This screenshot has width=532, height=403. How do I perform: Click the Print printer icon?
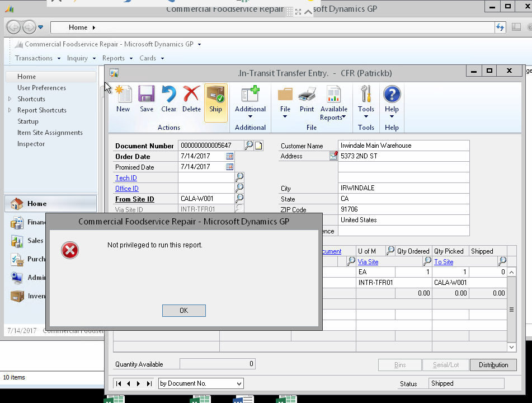(307, 99)
